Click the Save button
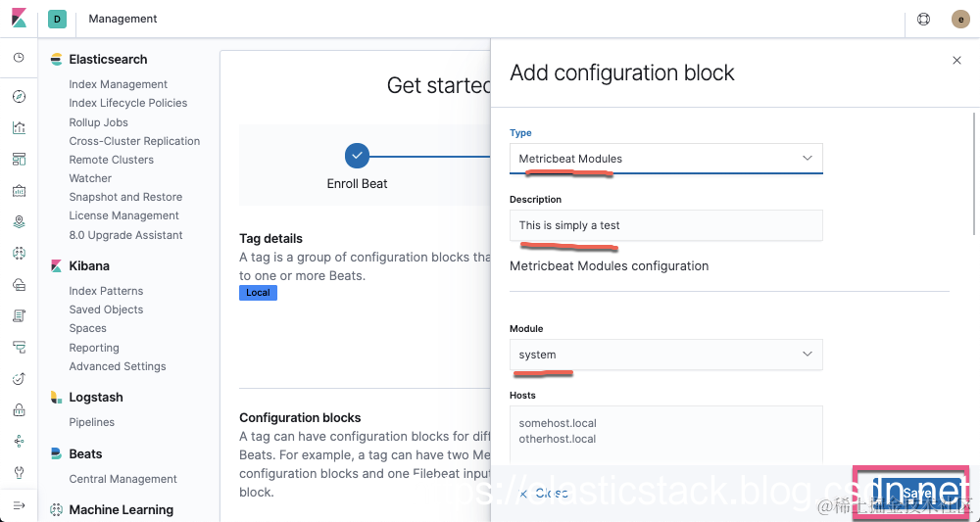980x522 pixels. (912, 493)
